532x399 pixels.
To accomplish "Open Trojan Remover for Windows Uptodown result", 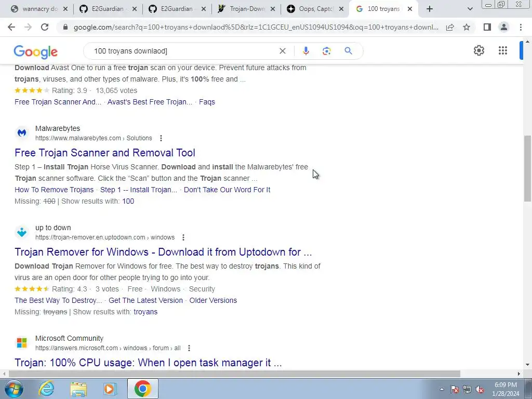I will tap(163, 252).
